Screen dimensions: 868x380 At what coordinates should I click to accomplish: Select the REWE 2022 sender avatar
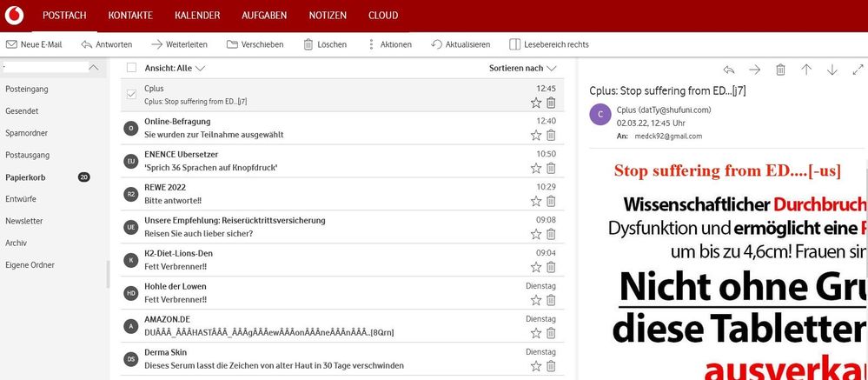point(130,195)
